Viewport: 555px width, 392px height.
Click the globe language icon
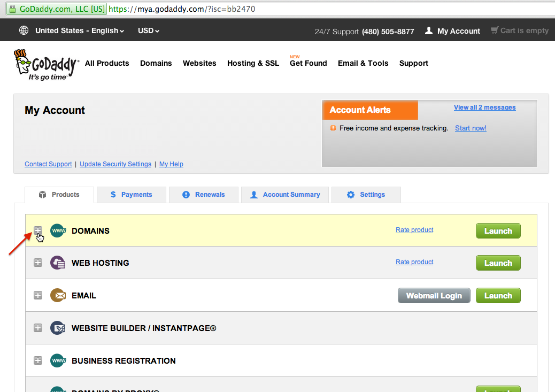[x=24, y=30]
